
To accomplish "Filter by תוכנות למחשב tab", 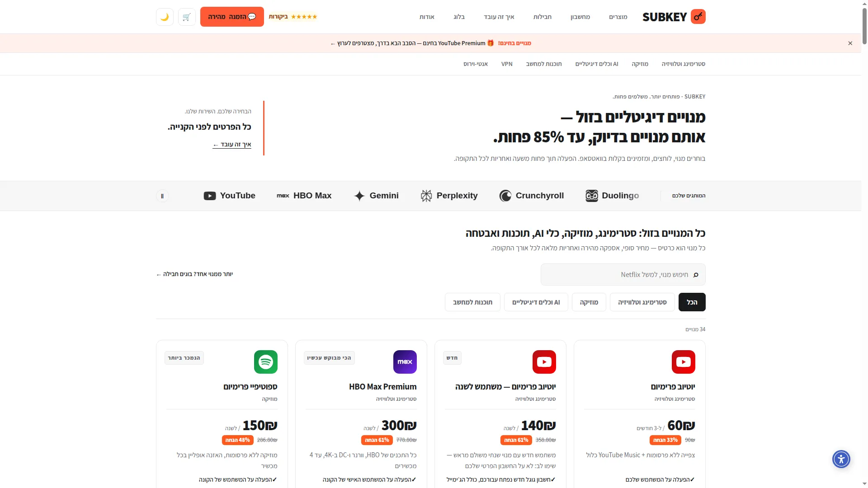I will (x=473, y=302).
